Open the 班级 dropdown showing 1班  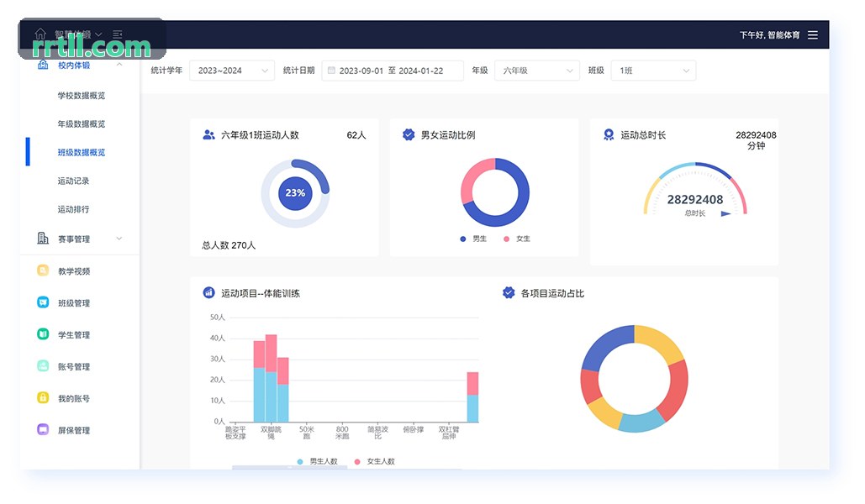point(653,71)
